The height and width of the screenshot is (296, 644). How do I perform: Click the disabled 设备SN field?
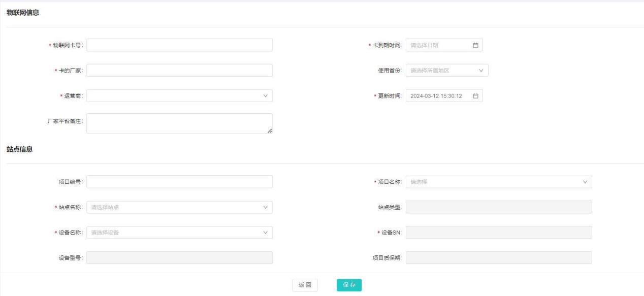tap(498, 233)
